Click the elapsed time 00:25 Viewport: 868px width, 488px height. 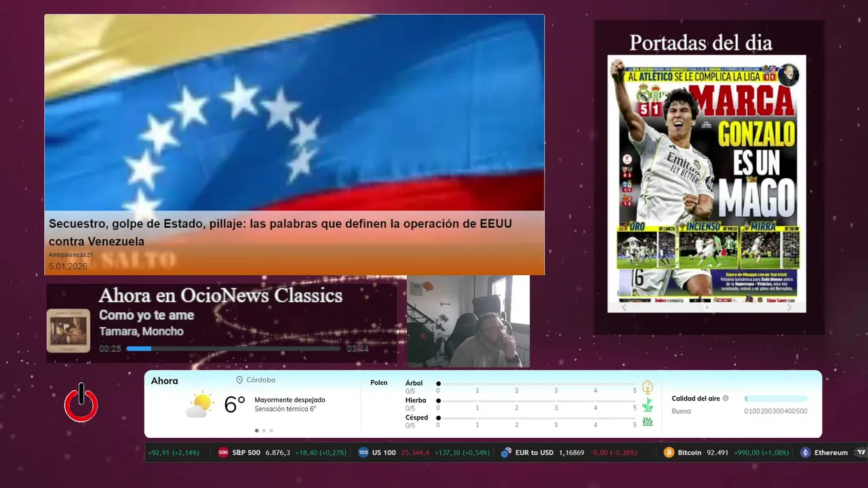coord(110,348)
